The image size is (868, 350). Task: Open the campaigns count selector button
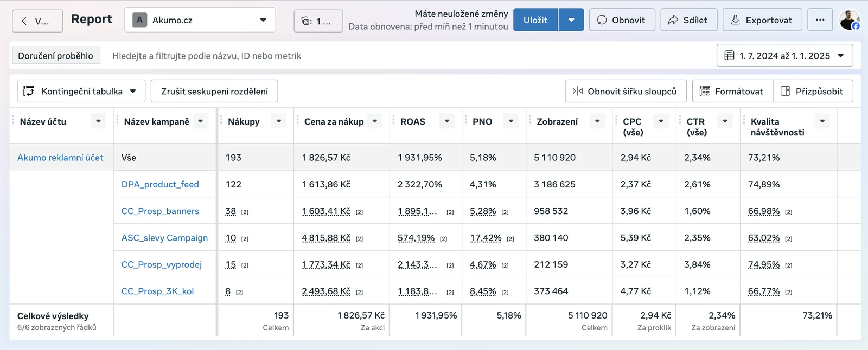(318, 21)
